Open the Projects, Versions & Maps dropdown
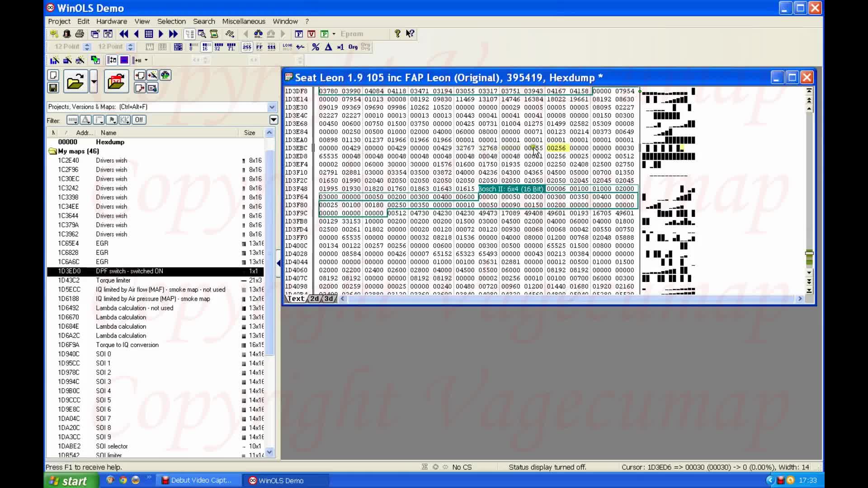This screenshot has width=868, height=488. point(272,107)
